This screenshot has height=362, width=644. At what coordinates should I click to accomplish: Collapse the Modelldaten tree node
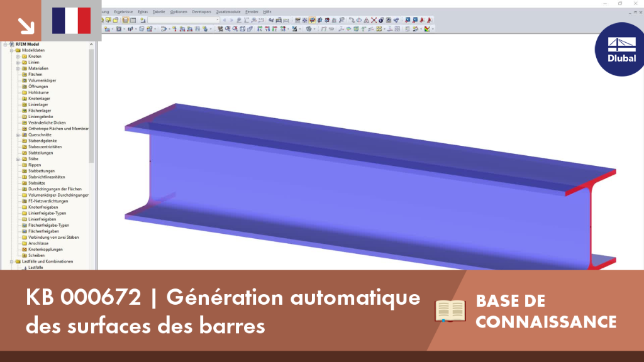coord(11,50)
